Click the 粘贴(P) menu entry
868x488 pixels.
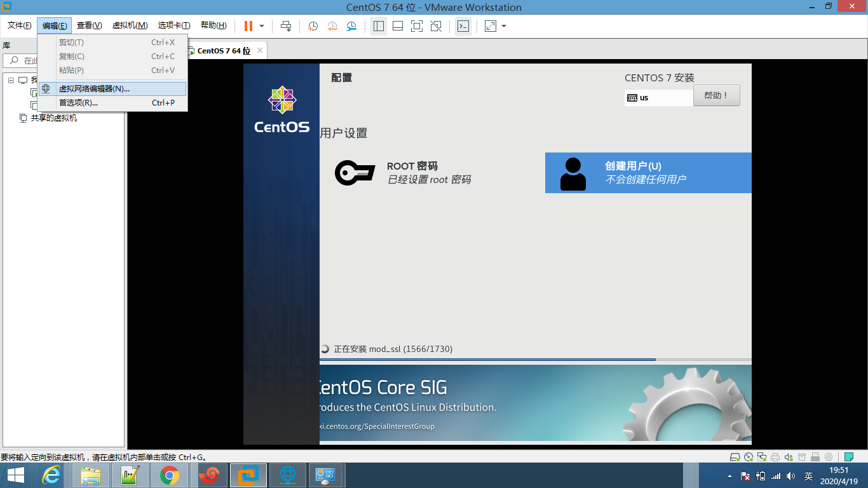112,71
